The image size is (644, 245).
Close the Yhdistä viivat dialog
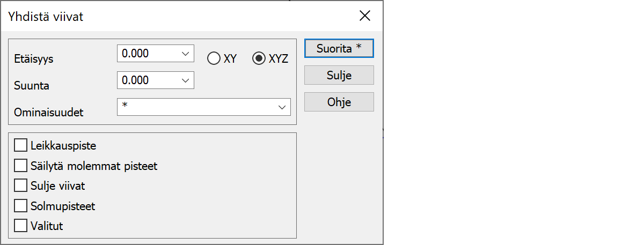click(365, 16)
